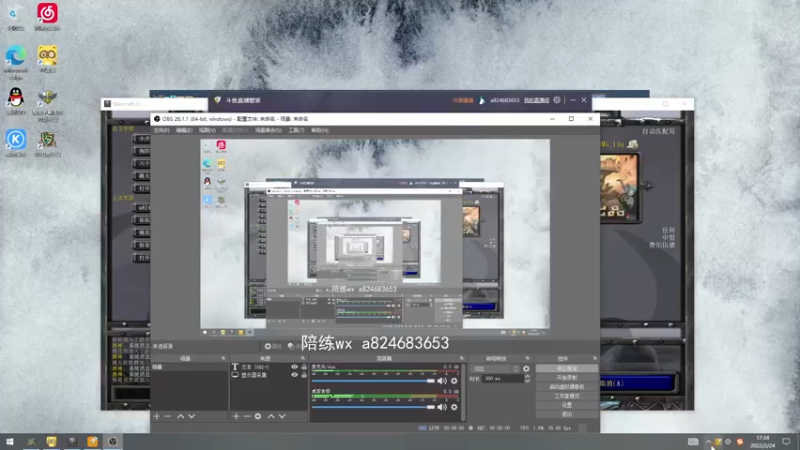Open source properties gear in the Sources panel footer

[x=258, y=416]
